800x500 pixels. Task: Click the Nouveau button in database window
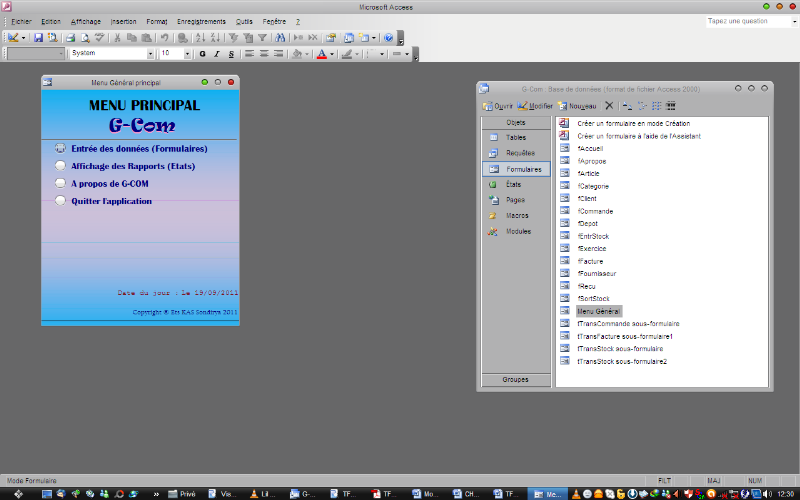point(577,106)
